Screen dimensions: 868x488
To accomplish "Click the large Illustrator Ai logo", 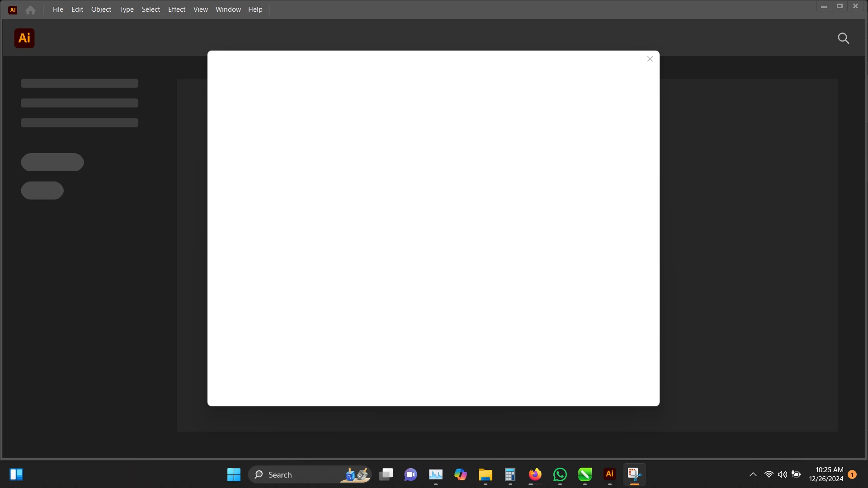I will [24, 38].
